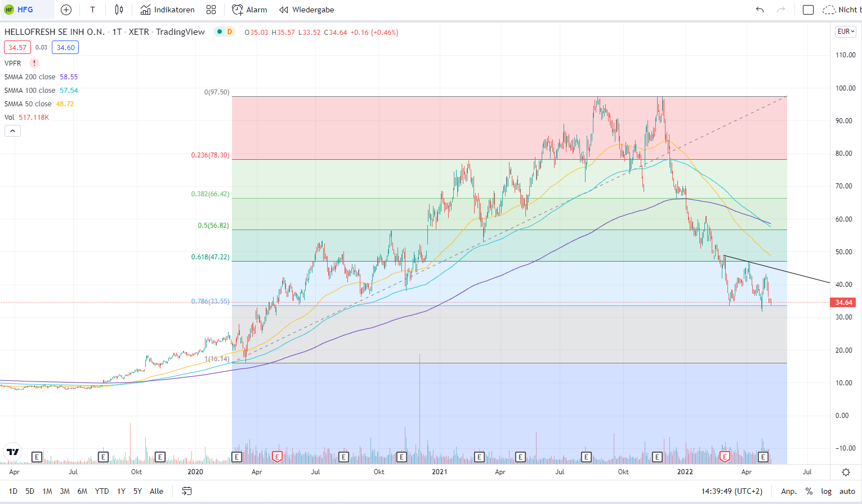Image resolution: width=862 pixels, height=504 pixels.
Task: Click the 2022 label on the time axis
Action: click(x=685, y=472)
